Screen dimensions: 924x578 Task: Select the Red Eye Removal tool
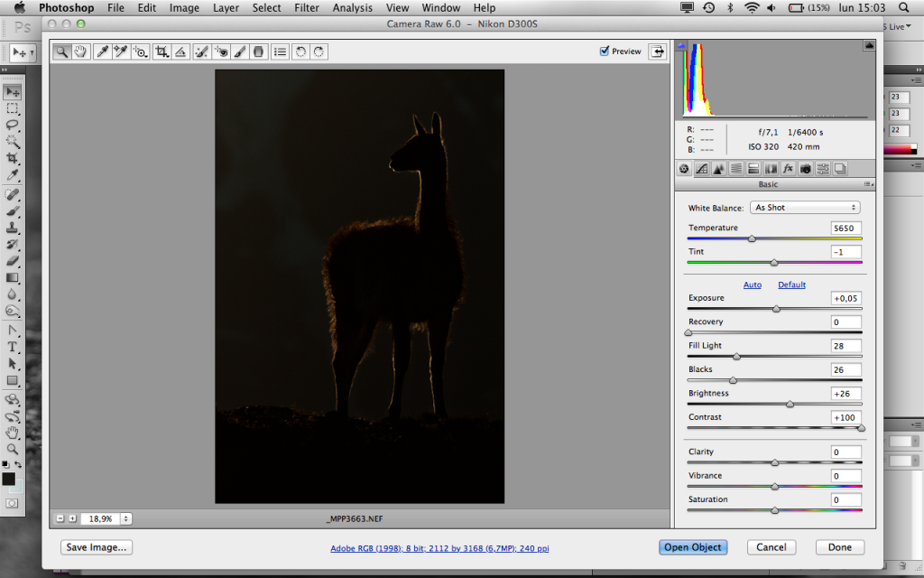pos(221,51)
